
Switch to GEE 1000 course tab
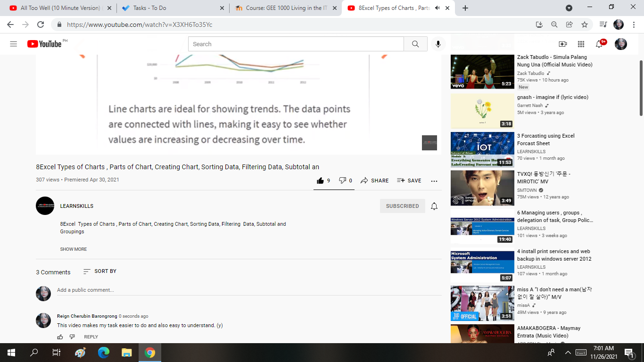click(286, 8)
